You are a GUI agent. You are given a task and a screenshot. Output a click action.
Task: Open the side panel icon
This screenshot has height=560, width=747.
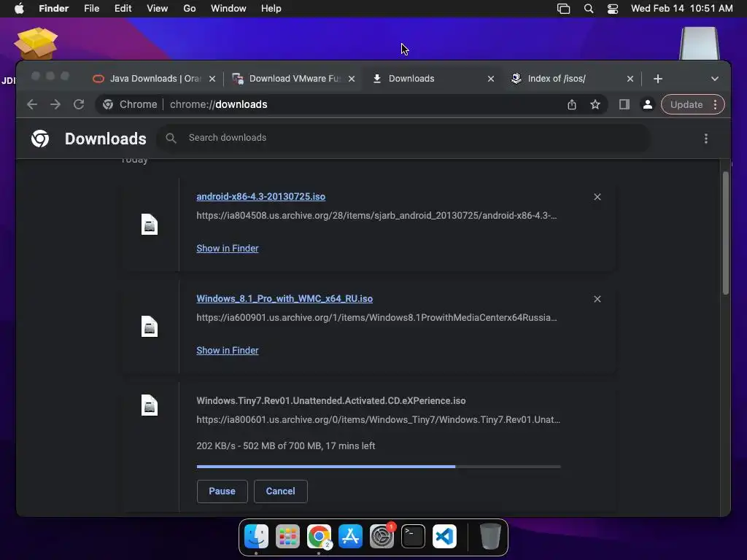(624, 104)
